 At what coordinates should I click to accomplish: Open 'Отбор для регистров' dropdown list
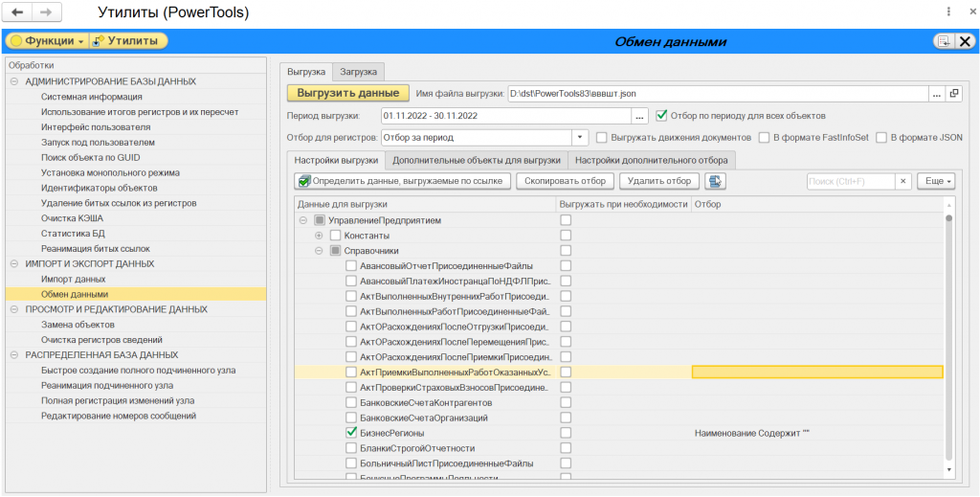pos(579,137)
